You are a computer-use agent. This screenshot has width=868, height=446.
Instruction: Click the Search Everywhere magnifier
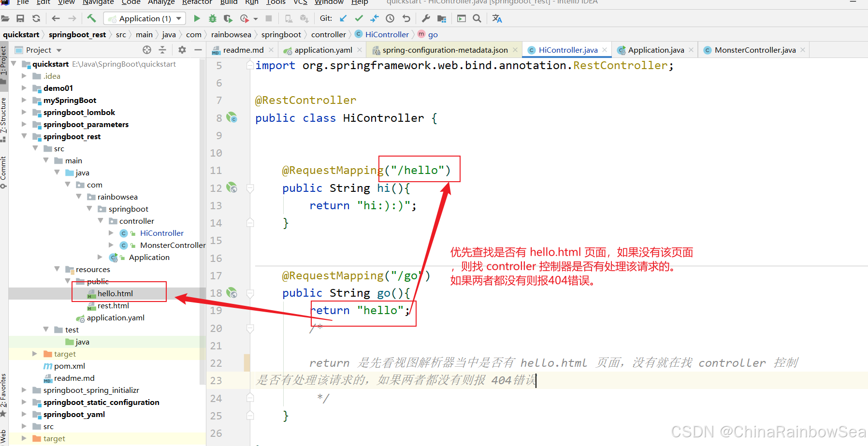[477, 18]
